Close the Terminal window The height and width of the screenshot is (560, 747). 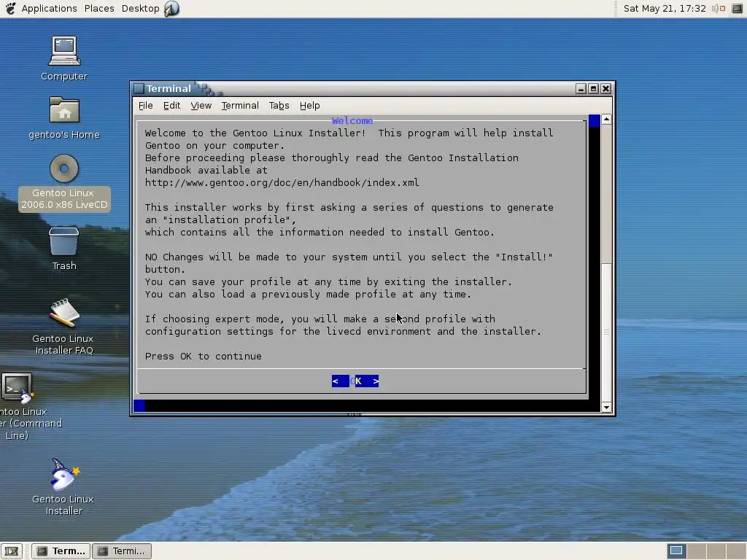click(605, 88)
